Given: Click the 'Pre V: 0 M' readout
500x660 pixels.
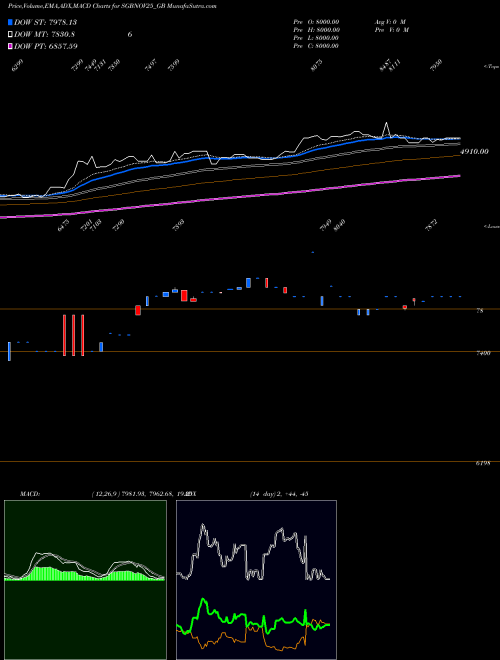Looking at the screenshot, I should click(392, 30).
